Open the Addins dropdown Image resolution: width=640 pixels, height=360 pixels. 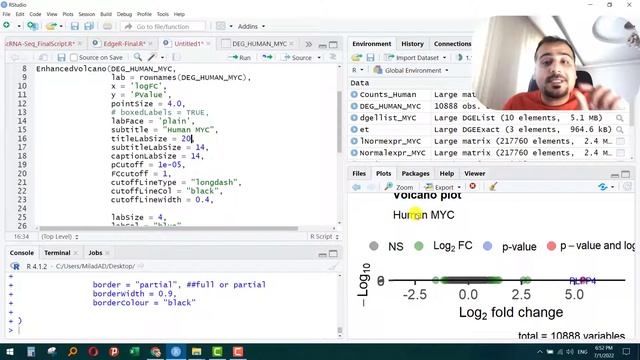point(251,26)
